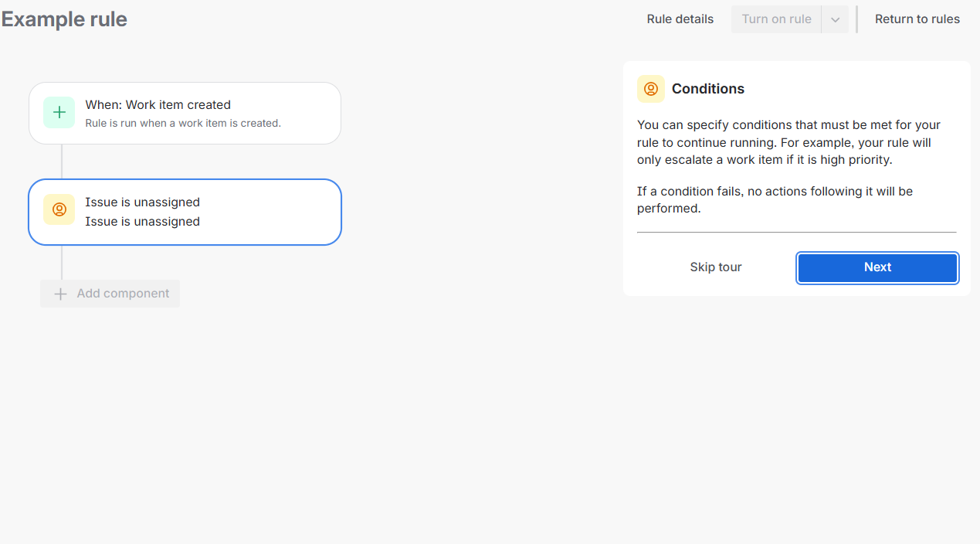980x544 pixels.
Task: Select Return to rules
Action: [x=917, y=19]
